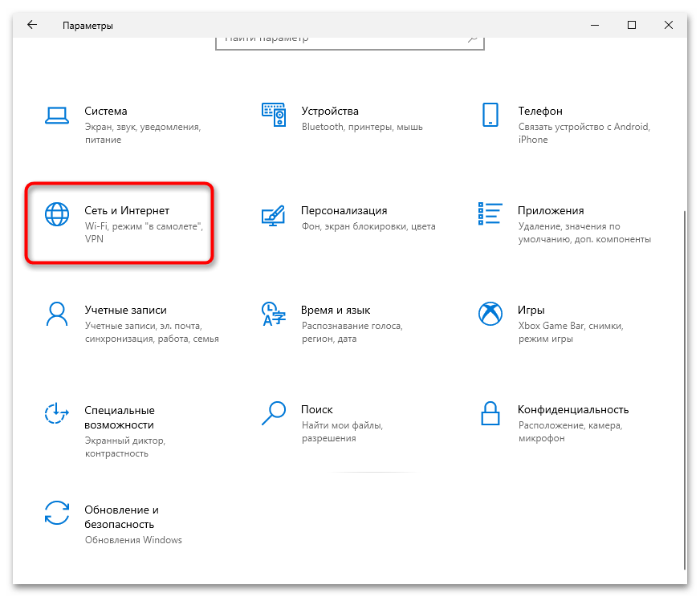Open the Учетные записи person icon
700x597 pixels.
(57, 314)
